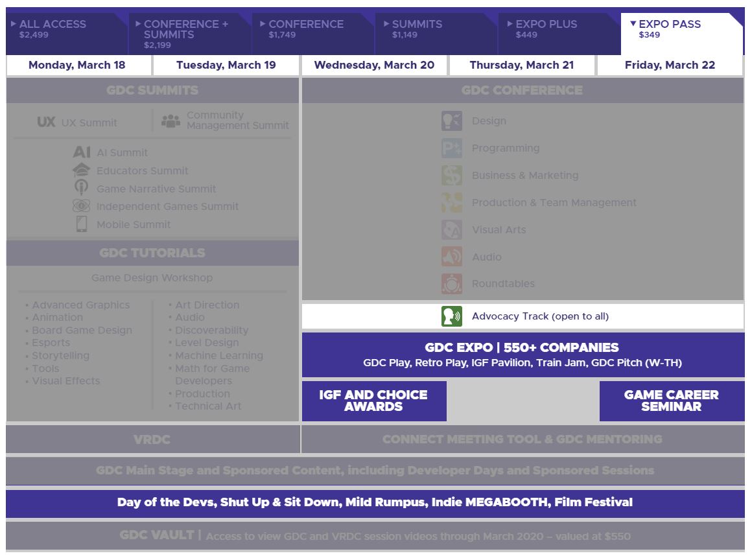The height and width of the screenshot is (560, 752).
Task: Click the GDC Vault access bar
Action: click(375, 535)
